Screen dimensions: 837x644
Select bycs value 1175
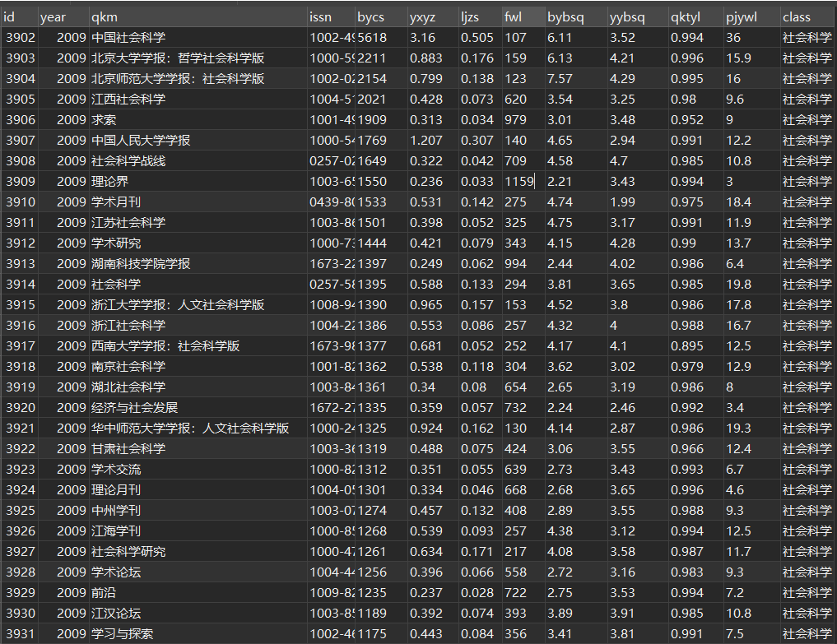tap(381, 633)
